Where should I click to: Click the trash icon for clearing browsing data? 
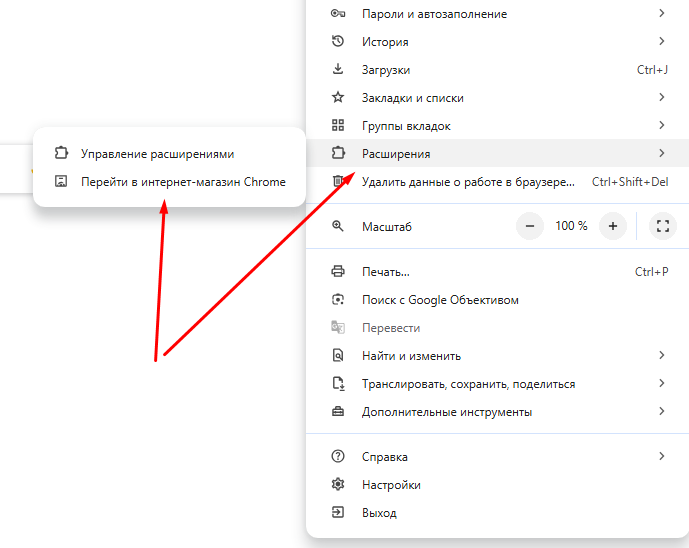[x=337, y=181]
